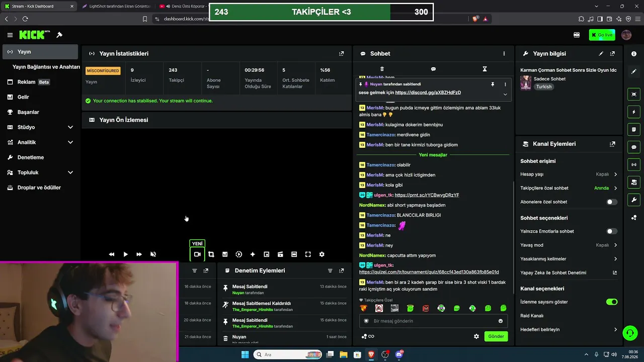Click the bar chart icon in preview toolbar

tap(225, 254)
